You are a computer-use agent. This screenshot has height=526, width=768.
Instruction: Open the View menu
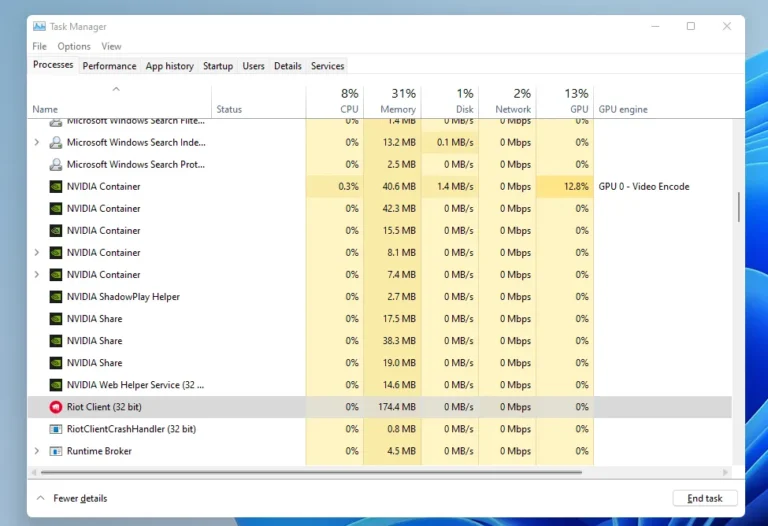[x=111, y=47]
